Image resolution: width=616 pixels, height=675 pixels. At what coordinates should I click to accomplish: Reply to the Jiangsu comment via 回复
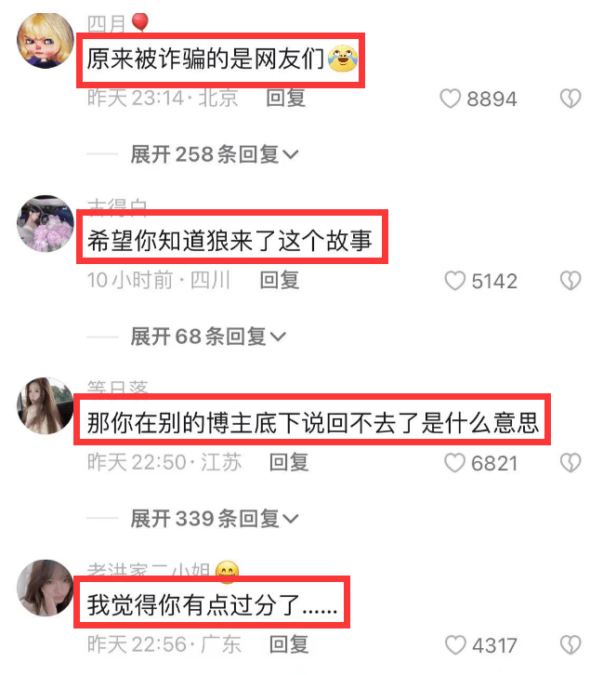pos(289,462)
